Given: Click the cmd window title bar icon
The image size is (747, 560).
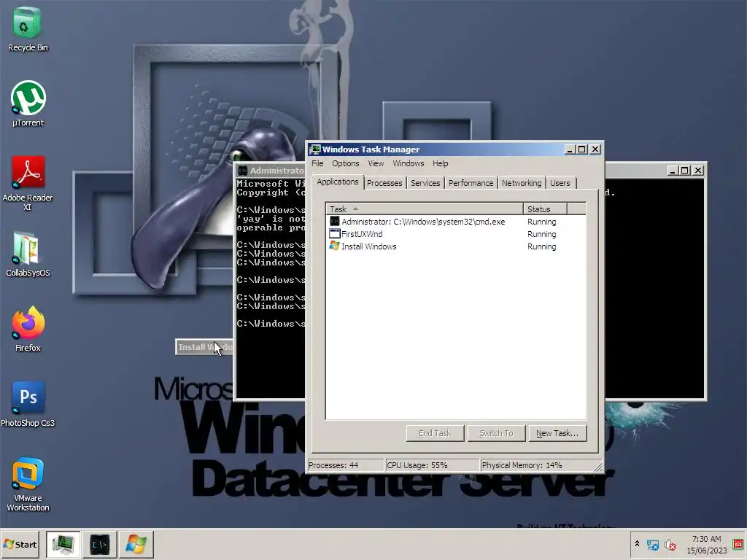Looking at the screenshot, I should [x=243, y=171].
